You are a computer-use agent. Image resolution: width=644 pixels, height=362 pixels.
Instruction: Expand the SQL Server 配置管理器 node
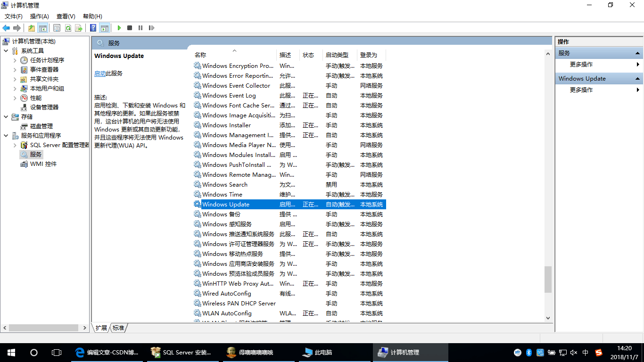15,145
